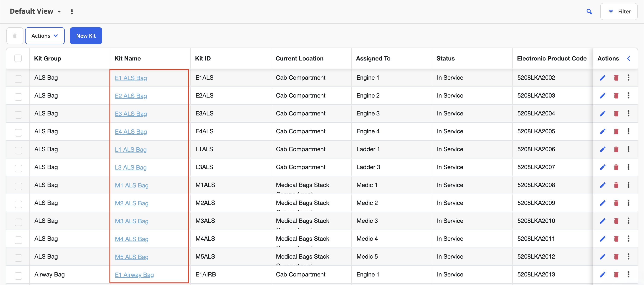
Task: Select the M2 ALS Bag row checkbox
Action: point(18,204)
